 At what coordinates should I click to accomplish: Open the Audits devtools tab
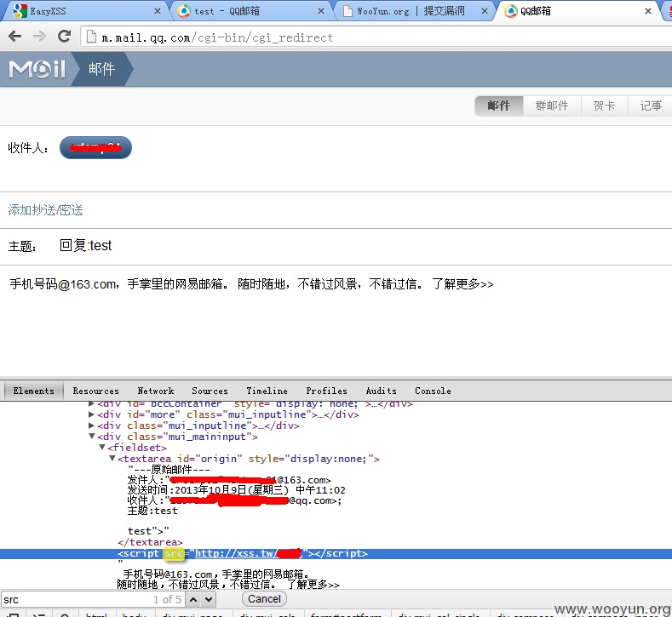[381, 391]
